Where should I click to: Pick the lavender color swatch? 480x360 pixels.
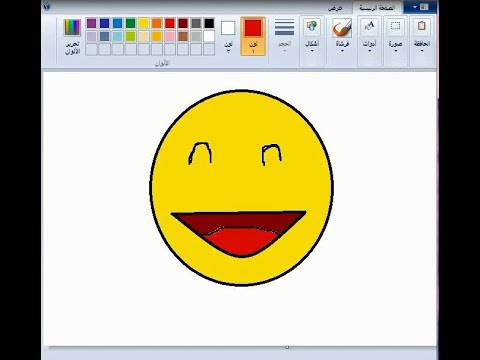click(91, 36)
